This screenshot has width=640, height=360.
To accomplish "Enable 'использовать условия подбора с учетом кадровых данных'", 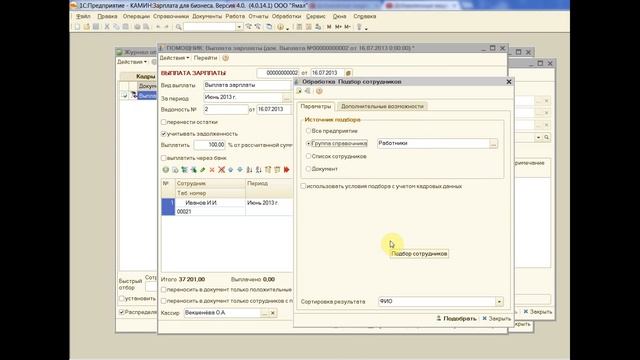I will point(303,186).
